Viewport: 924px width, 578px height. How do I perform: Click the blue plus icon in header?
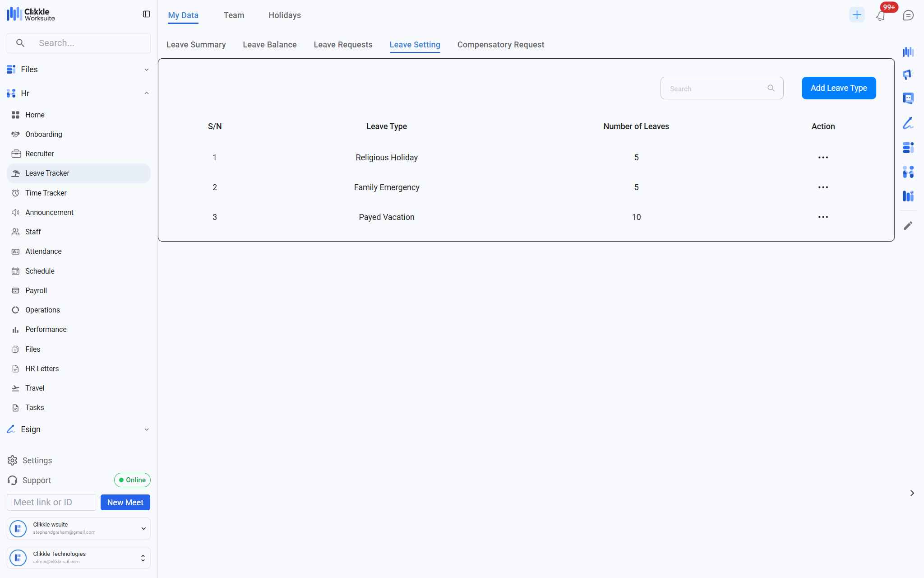tap(857, 15)
